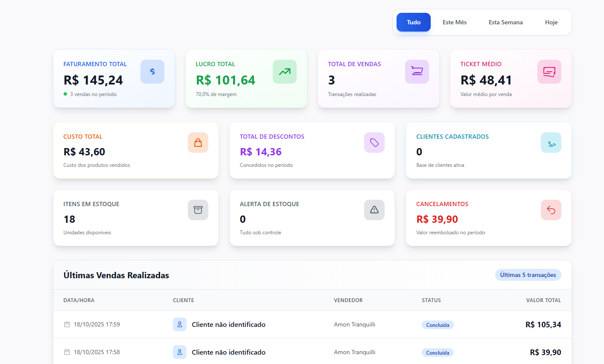This screenshot has height=364, width=604.
Task: Click the dollar icon on Faturamento Total card
Action: click(152, 71)
